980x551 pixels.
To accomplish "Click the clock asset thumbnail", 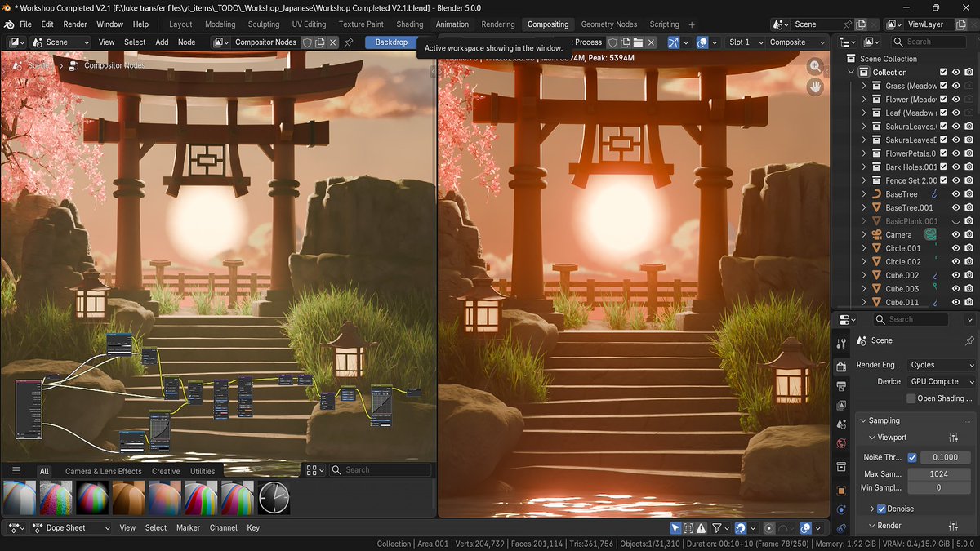I will (274, 497).
